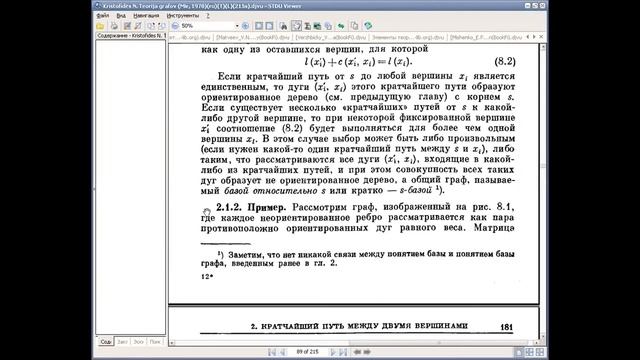This screenshot has height=360, width=640.
Task: Click the footnote text starting 'Заметим'
Action: [x=358, y=259]
